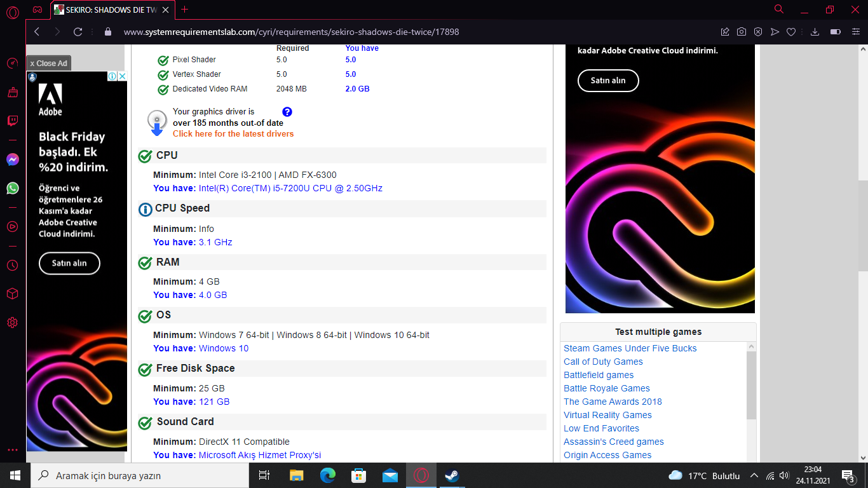This screenshot has width=868, height=488.
Task: Open File Explorer from the taskbar
Action: [x=297, y=475]
